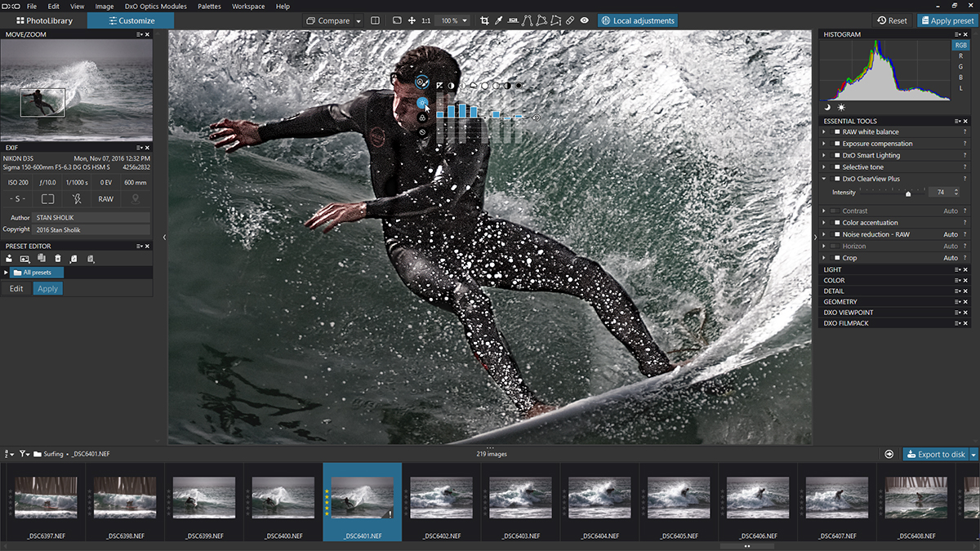Image resolution: width=980 pixels, height=551 pixels.
Task: Open DxO Optics Modules menu
Action: click(156, 7)
